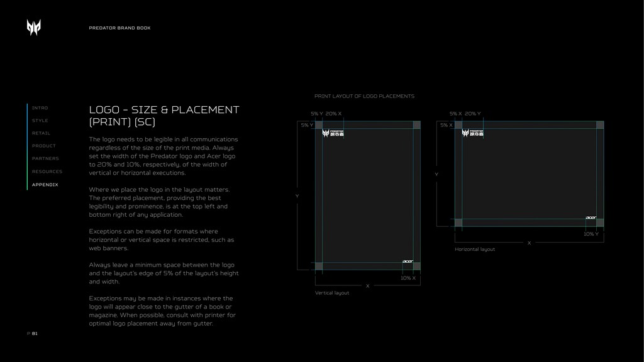Click the 10% X label under vertical layout
Image resolution: width=644 pixels, height=362 pixels.
408,278
